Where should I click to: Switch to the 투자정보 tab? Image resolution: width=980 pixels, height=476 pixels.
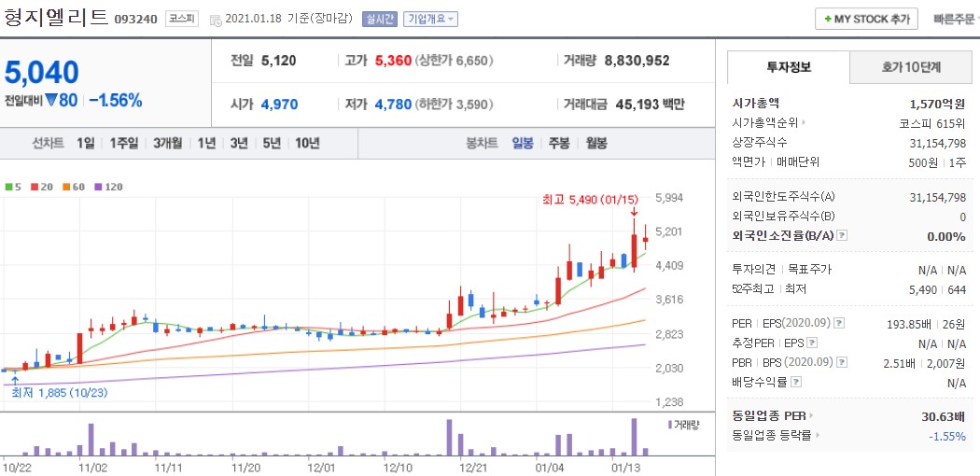pyautogui.click(x=789, y=67)
